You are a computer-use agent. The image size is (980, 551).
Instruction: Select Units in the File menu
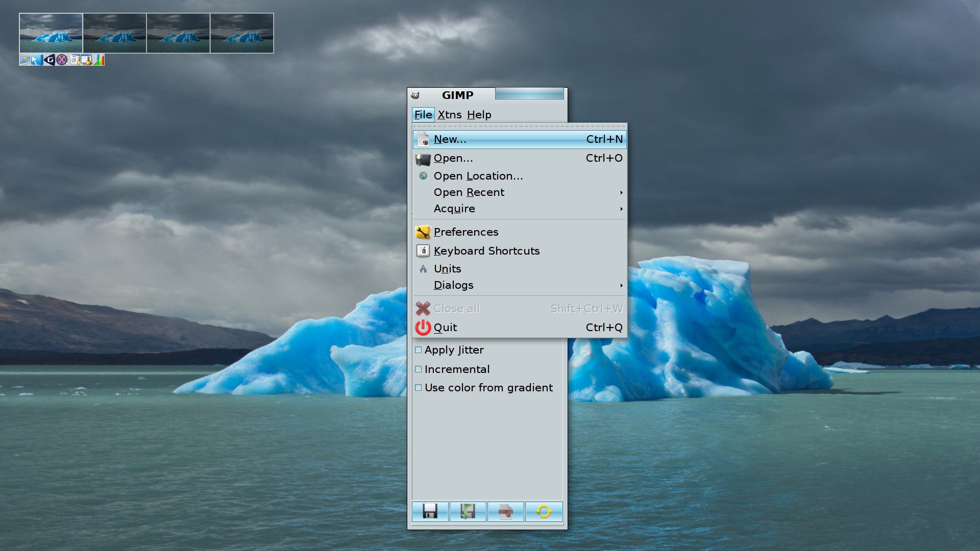[520, 269]
